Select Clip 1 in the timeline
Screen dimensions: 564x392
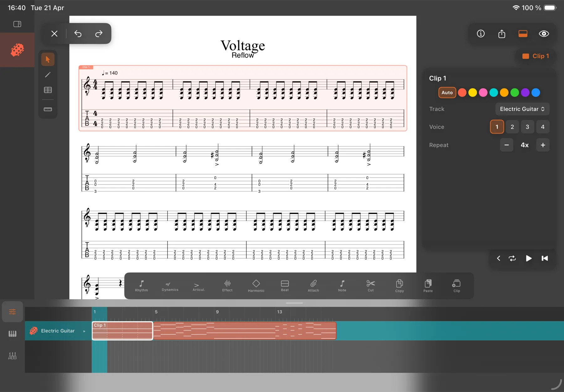point(123,331)
